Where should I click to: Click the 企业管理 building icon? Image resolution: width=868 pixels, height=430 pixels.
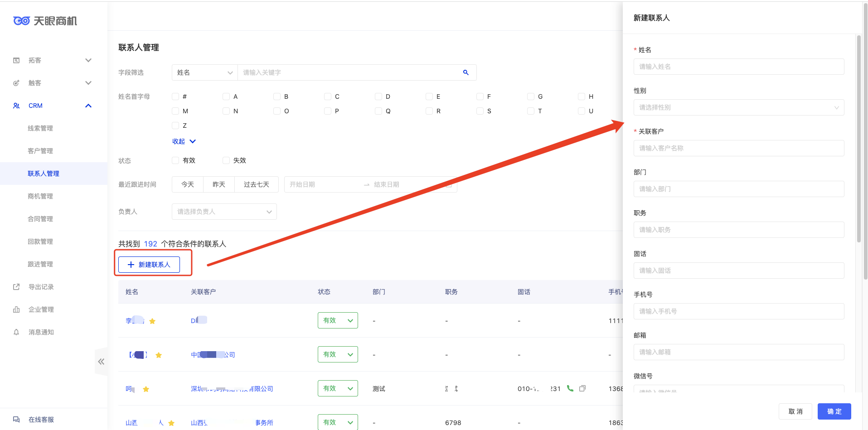coord(16,309)
